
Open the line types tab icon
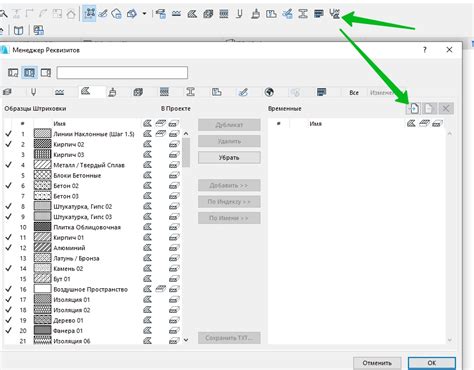[x=59, y=92]
